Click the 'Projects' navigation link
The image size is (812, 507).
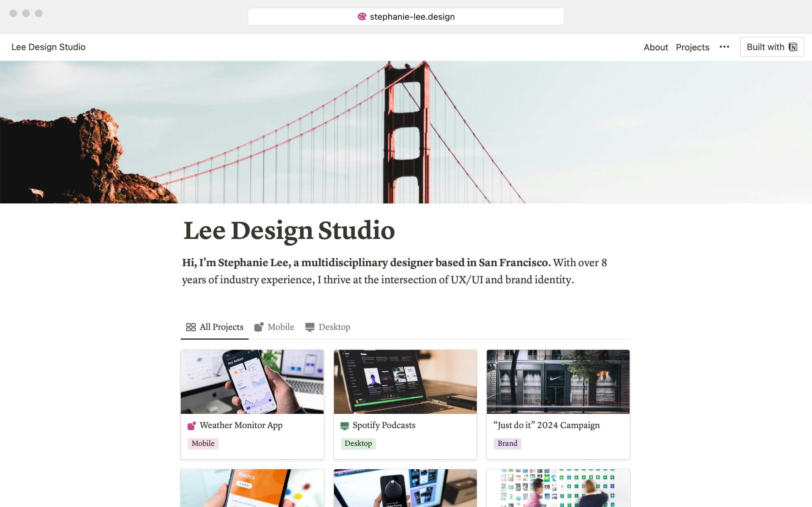[692, 47]
